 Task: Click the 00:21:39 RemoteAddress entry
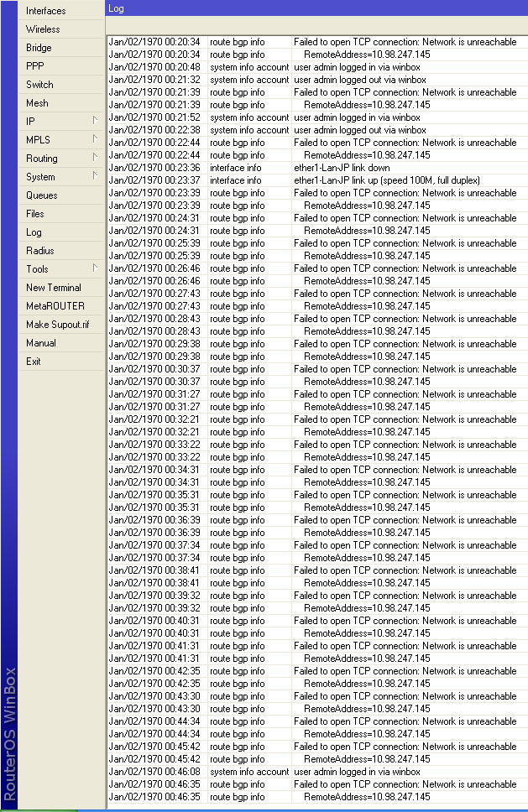317,105
